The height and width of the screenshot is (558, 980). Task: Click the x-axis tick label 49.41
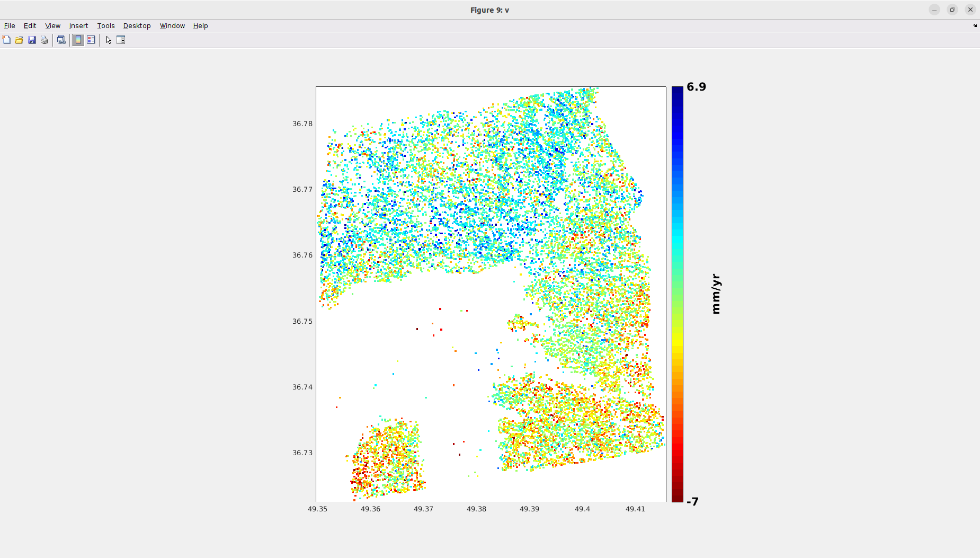(x=635, y=509)
